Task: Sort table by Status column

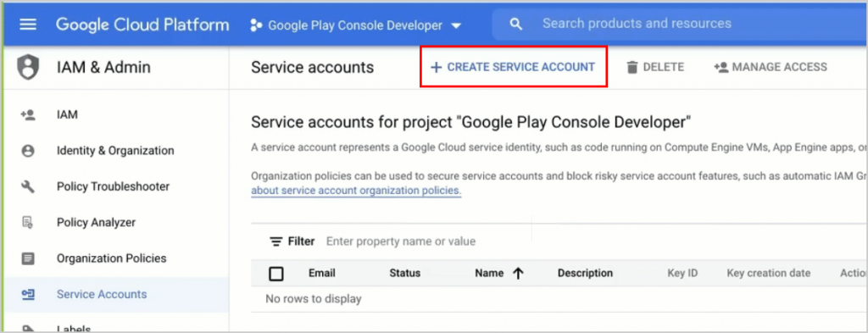Action: click(404, 273)
